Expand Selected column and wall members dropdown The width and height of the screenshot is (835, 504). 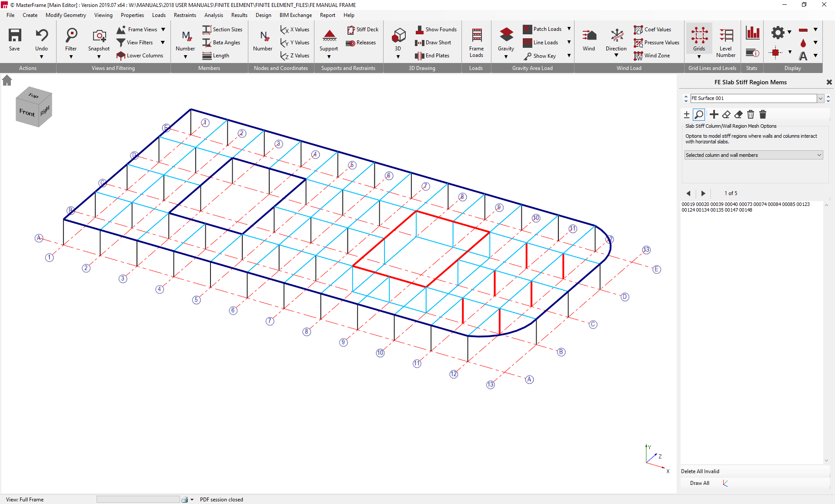point(819,155)
